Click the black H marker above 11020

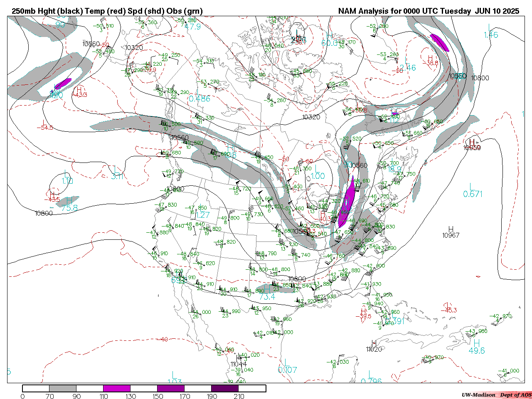pyautogui.click(x=374, y=343)
